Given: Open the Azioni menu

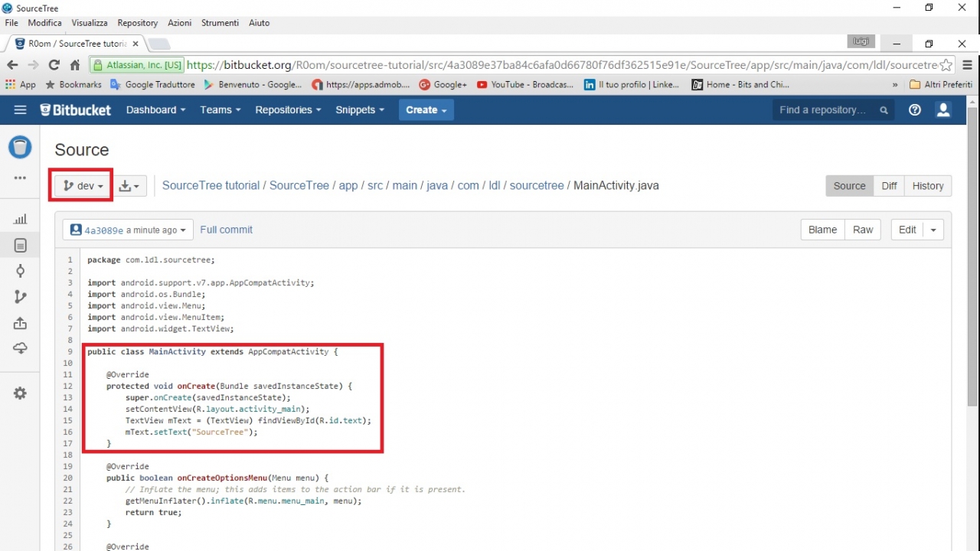Looking at the screenshot, I should (180, 23).
